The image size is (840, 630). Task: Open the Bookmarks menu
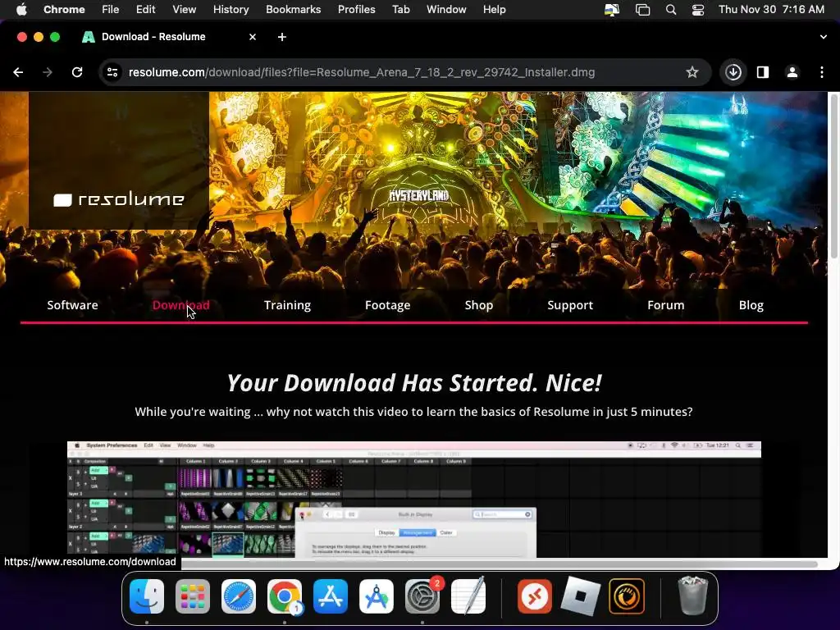293,10
